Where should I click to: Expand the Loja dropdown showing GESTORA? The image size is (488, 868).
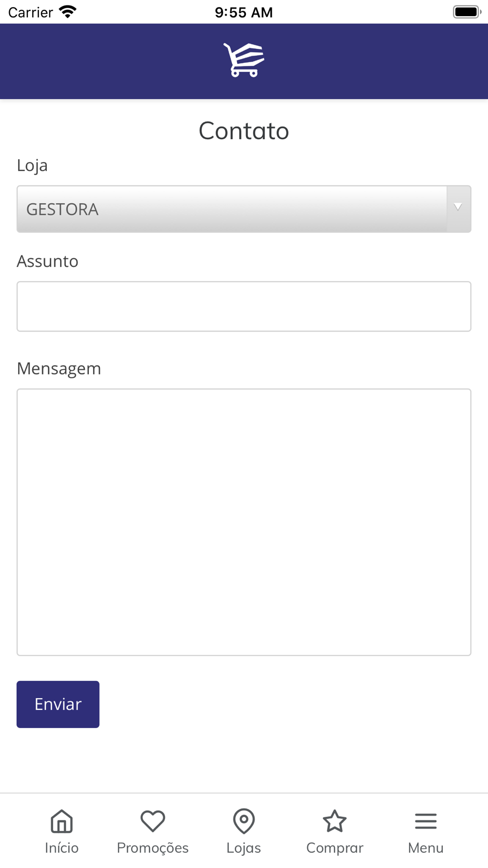244,209
